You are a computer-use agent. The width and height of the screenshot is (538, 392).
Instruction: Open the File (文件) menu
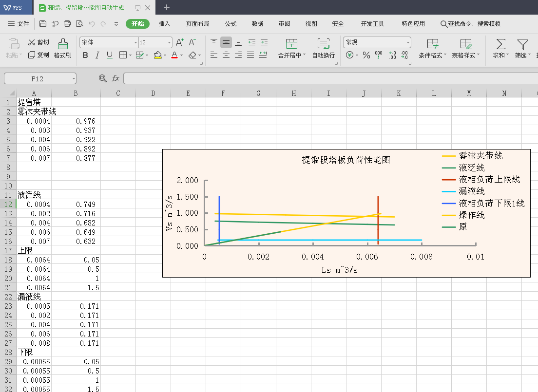19,24
